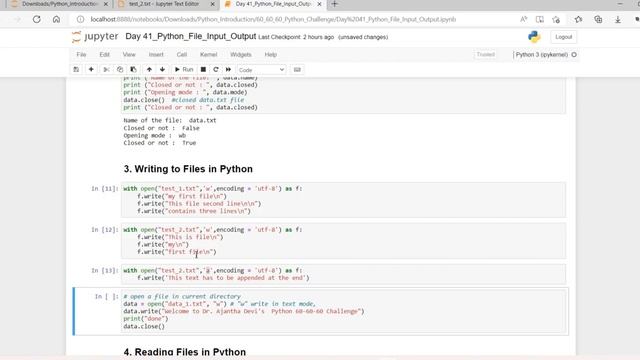The image size is (640, 360).
Task: Click the read aloud icon in address bar
Action: [x=523, y=19]
